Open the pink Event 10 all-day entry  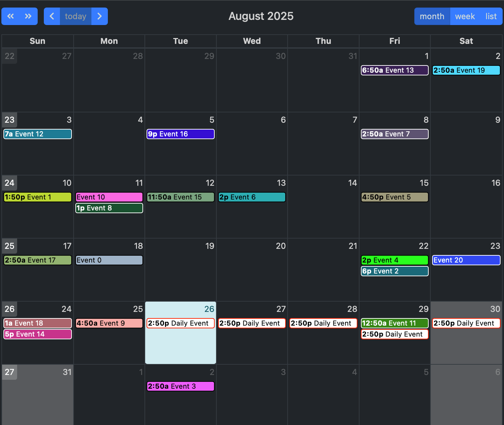[x=109, y=197]
